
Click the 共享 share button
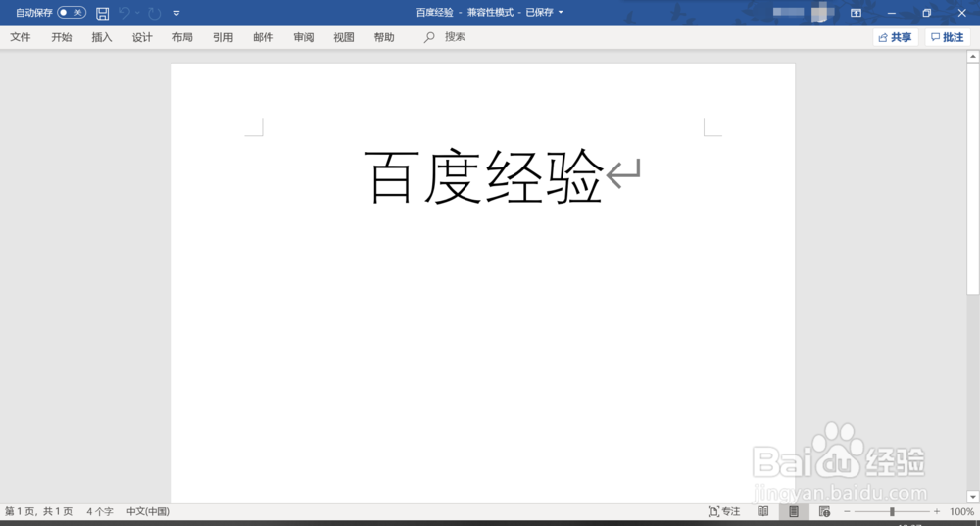[895, 37]
